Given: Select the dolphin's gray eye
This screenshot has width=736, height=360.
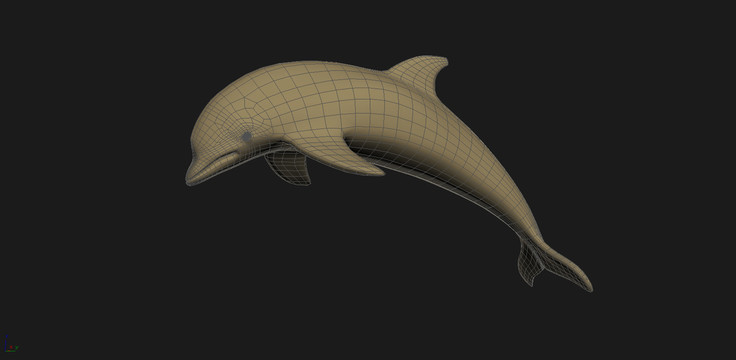Looking at the screenshot, I should pyautogui.click(x=247, y=137).
